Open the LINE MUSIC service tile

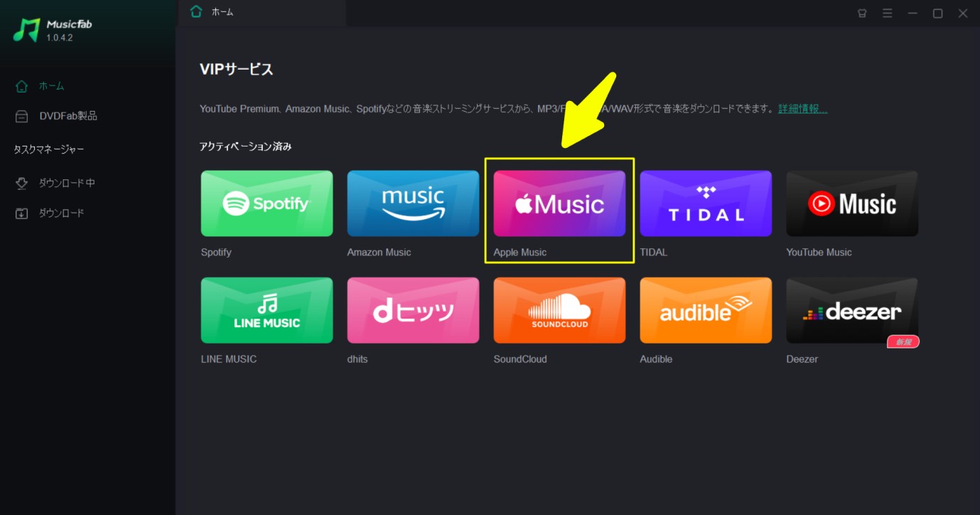tap(266, 310)
